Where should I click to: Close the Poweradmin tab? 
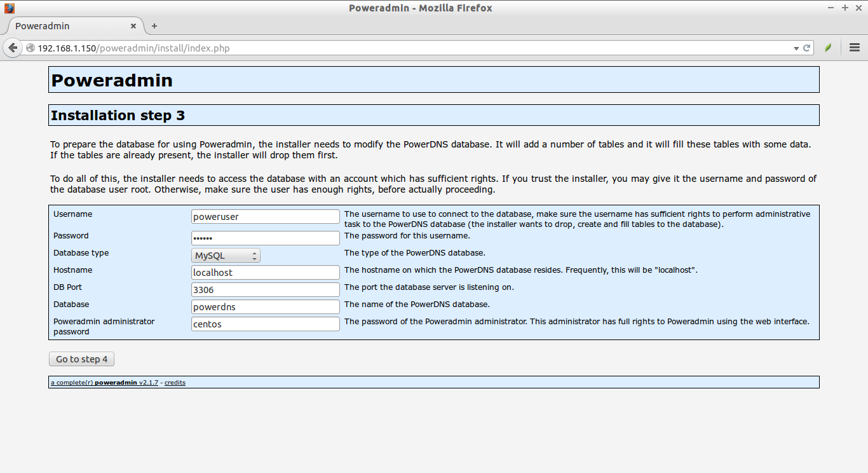[x=133, y=26]
